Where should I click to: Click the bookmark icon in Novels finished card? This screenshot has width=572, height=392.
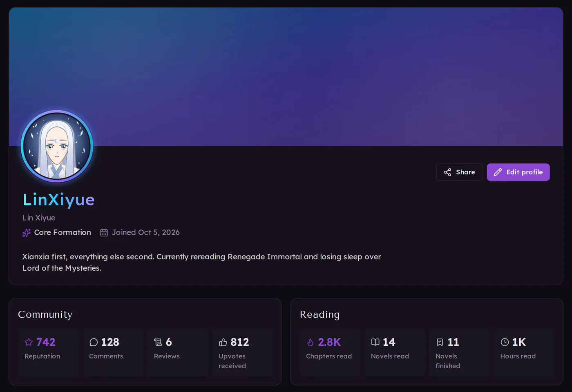440,342
